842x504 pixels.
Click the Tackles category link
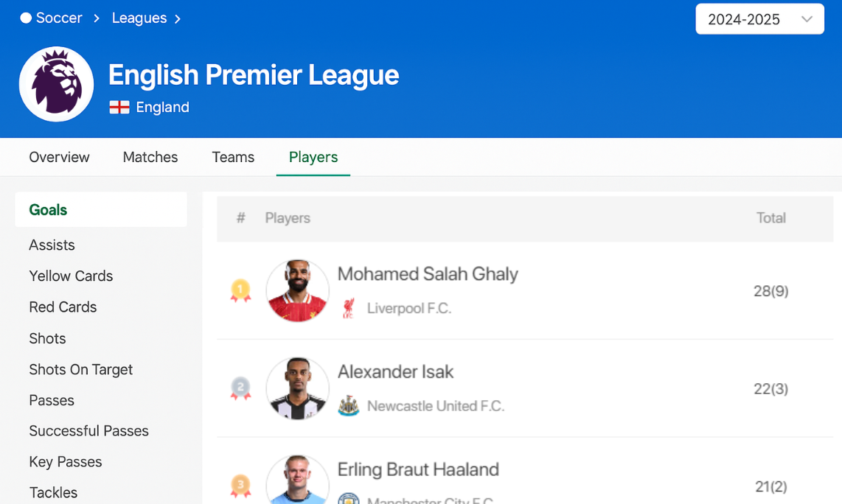53,492
